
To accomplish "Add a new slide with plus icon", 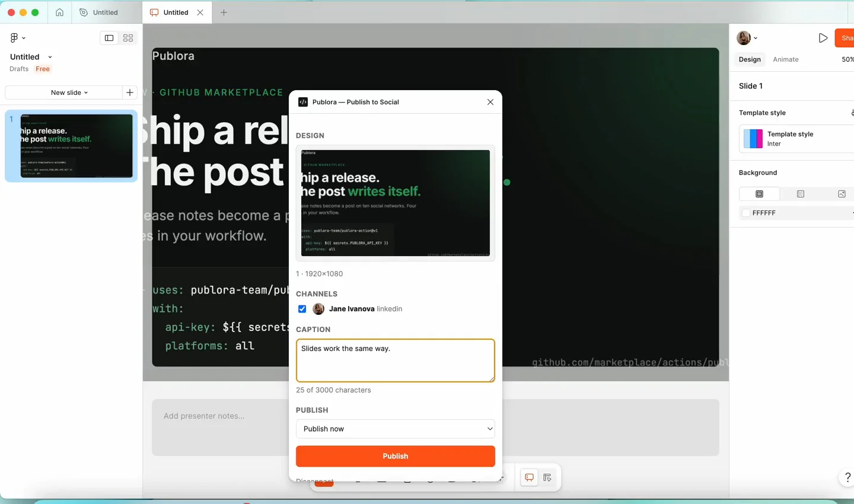I will [x=130, y=92].
